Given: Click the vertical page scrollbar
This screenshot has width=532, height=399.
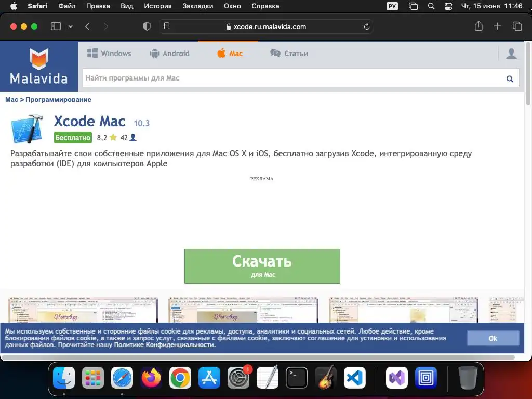Looking at the screenshot, I should pos(528,74).
